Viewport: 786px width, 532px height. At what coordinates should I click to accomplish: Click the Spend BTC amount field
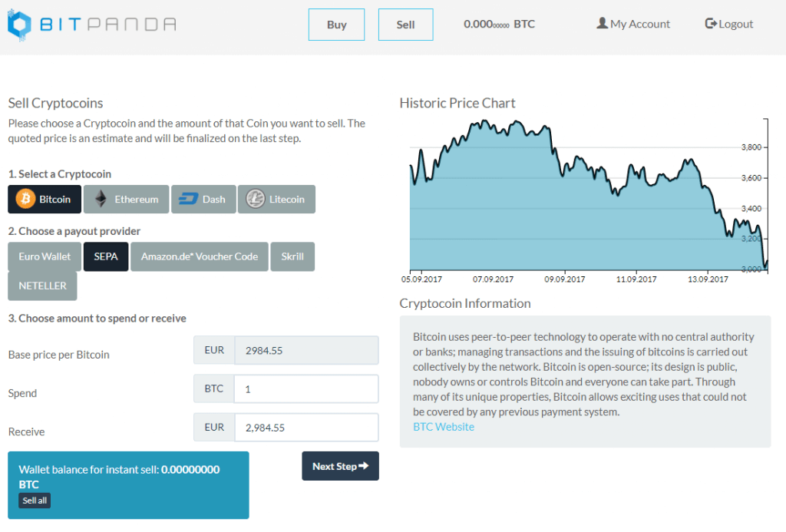306,388
